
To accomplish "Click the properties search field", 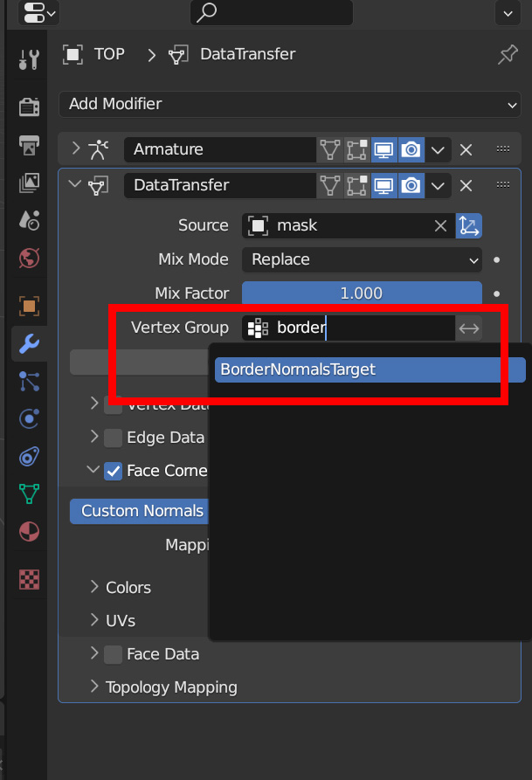I will pyautogui.click(x=271, y=12).
